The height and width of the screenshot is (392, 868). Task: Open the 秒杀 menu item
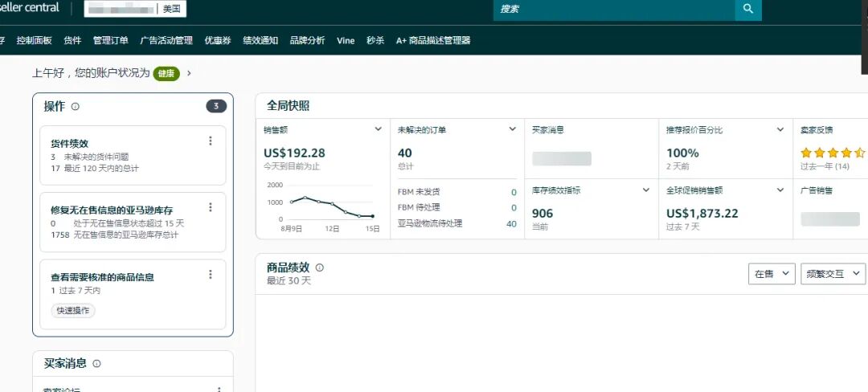(x=375, y=40)
